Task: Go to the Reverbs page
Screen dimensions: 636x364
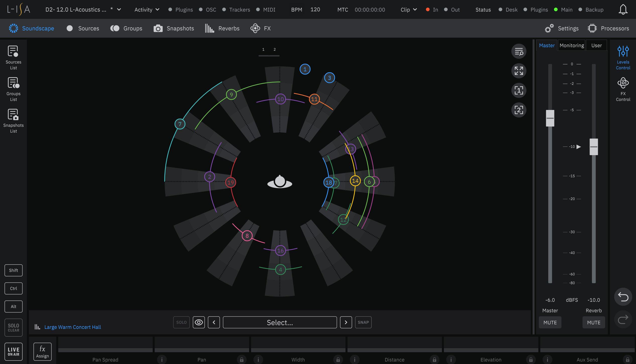Action: pyautogui.click(x=222, y=28)
